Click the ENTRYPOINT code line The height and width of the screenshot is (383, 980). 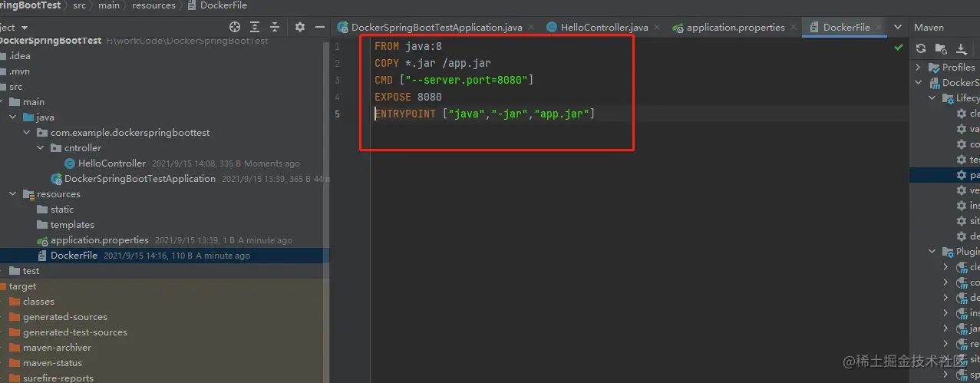485,114
